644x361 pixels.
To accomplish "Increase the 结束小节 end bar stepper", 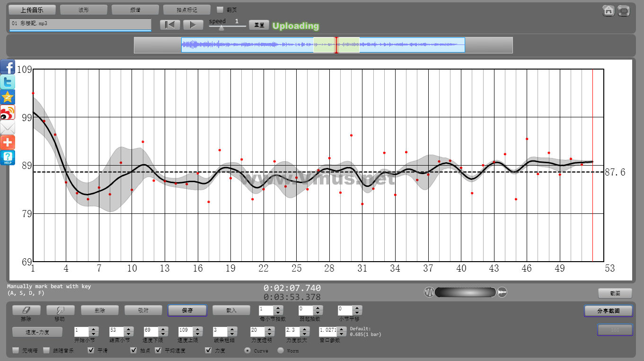I will click(128, 328).
